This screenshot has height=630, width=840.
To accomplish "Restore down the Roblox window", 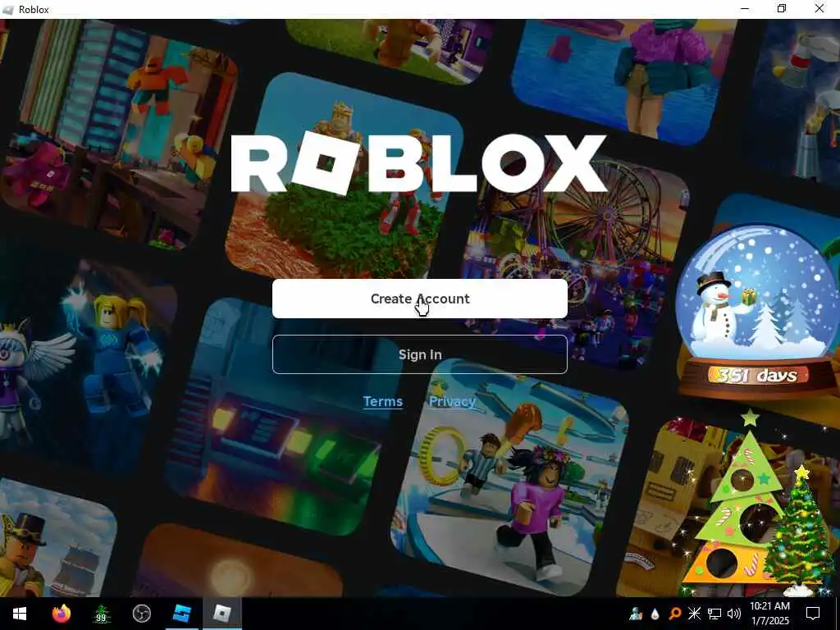I will [782, 9].
